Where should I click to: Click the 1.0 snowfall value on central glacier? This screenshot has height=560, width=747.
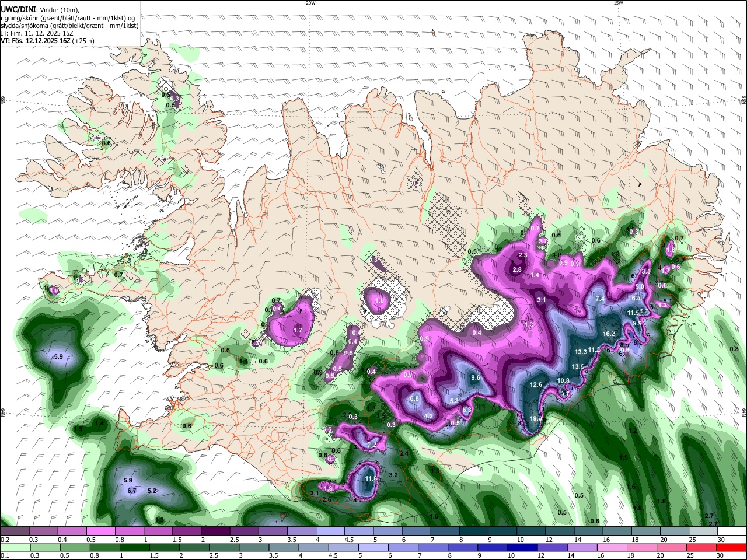pyautogui.click(x=379, y=300)
